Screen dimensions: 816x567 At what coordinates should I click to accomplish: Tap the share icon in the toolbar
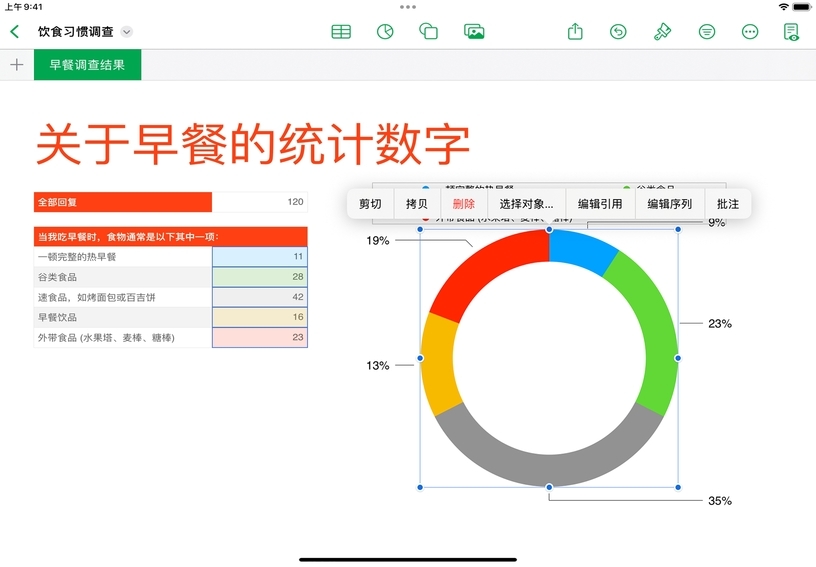[575, 32]
